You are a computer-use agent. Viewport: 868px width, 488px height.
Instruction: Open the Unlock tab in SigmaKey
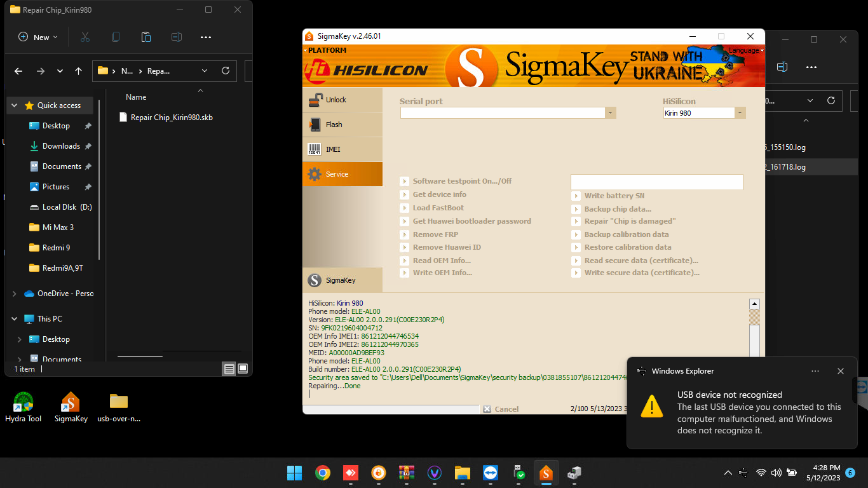pyautogui.click(x=342, y=100)
